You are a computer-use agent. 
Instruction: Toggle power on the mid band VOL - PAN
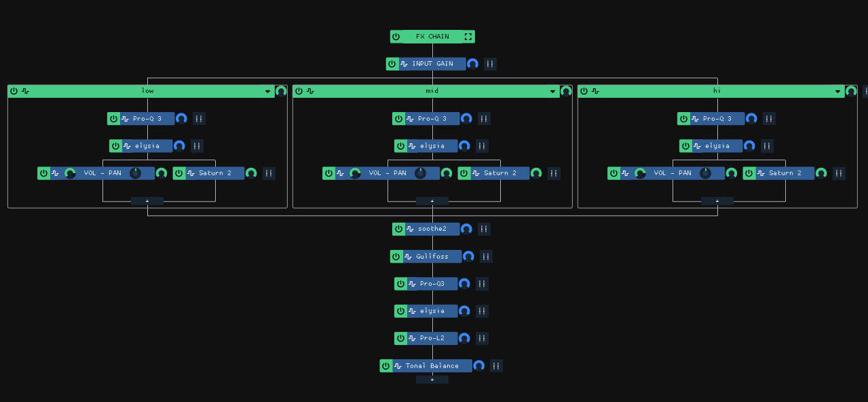tap(328, 173)
